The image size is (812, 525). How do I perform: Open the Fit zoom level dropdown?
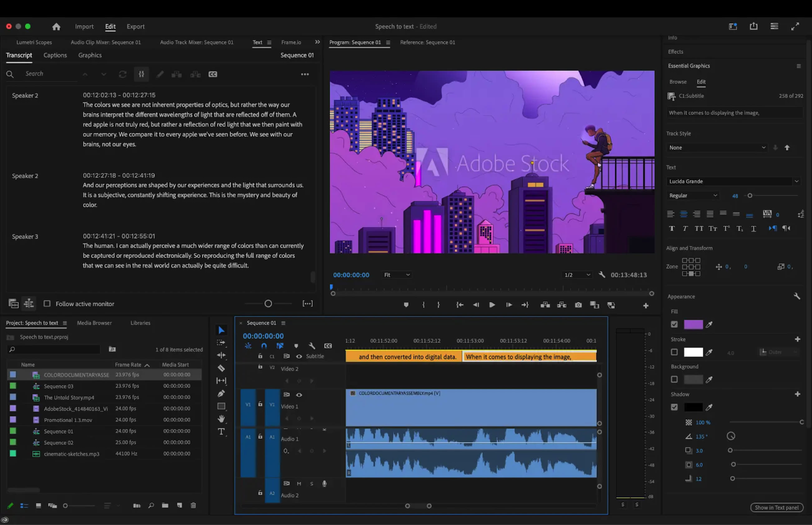pyautogui.click(x=396, y=275)
